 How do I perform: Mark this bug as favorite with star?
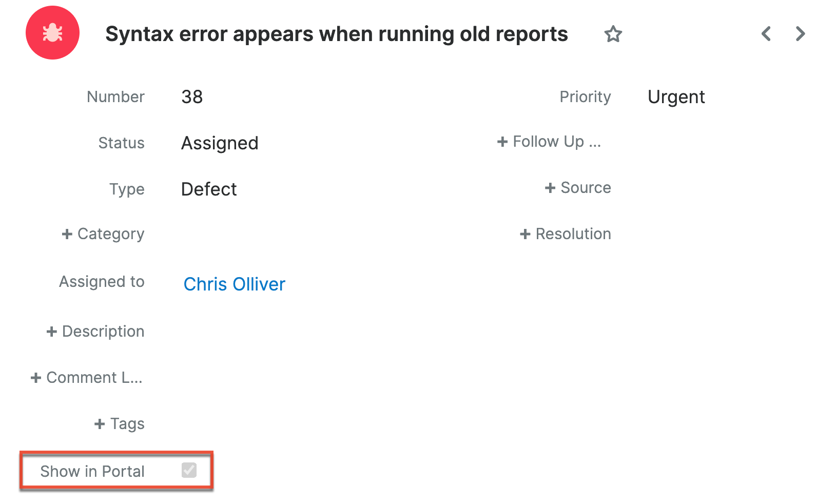coord(613,34)
